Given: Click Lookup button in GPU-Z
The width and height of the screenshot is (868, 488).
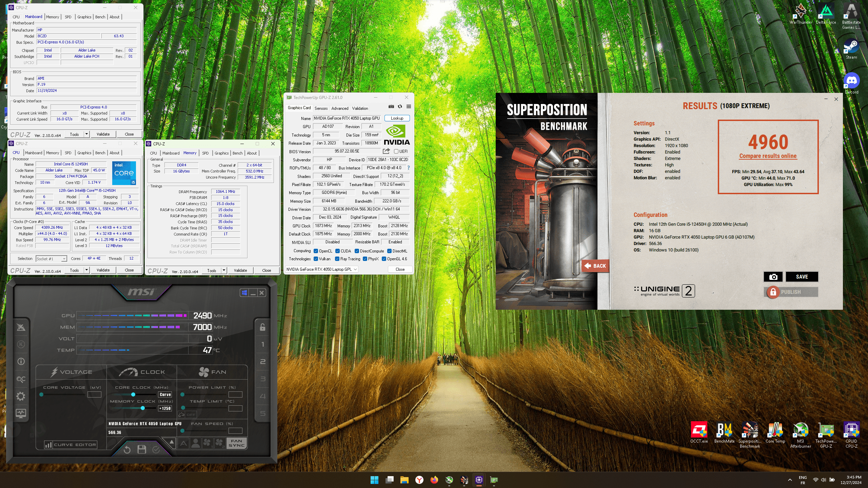Looking at the screenshot, I should 397,118.
